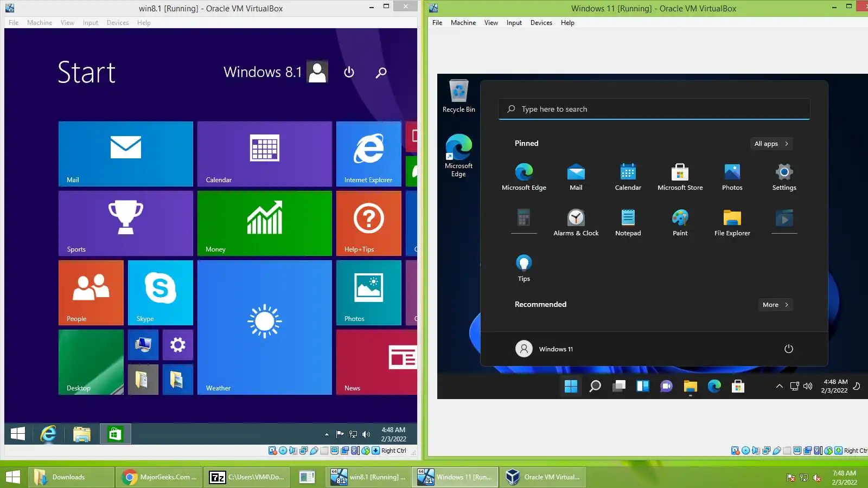Switch to Downloads folder on host taskbar
This screenshot has width=868, height=488.
[x=72, y=477]
